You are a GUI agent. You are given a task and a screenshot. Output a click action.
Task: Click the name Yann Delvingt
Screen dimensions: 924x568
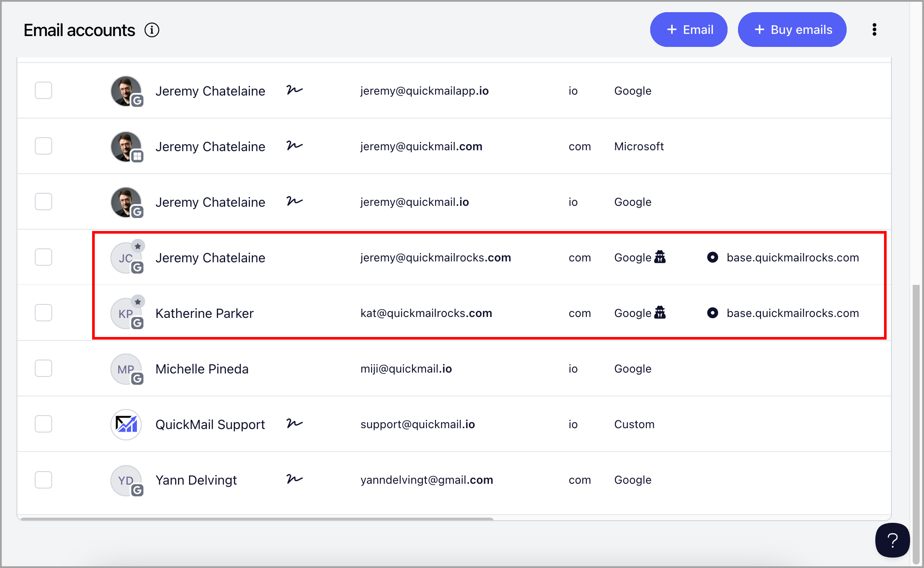[196, 480]
